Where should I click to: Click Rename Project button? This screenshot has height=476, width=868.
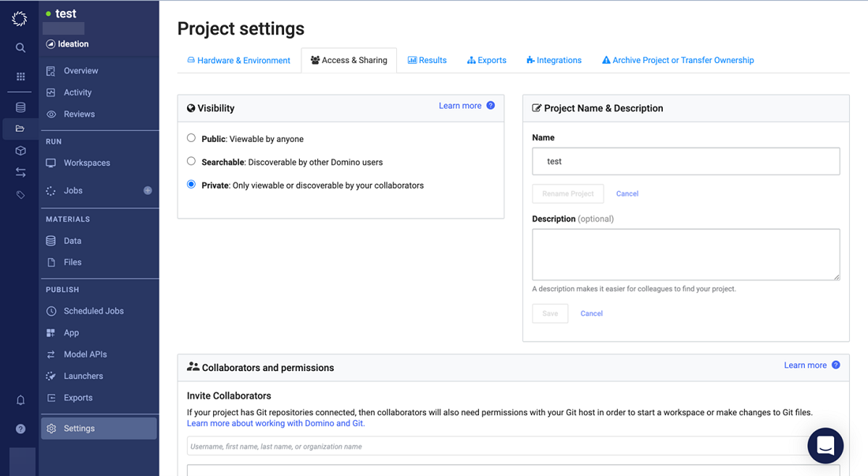click(568, 193)
